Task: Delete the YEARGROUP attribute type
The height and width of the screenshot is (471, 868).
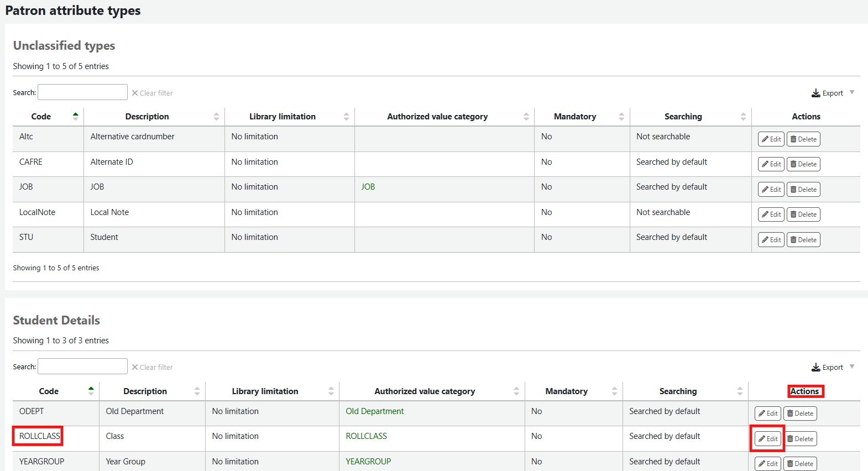Action: click(800, 464)
